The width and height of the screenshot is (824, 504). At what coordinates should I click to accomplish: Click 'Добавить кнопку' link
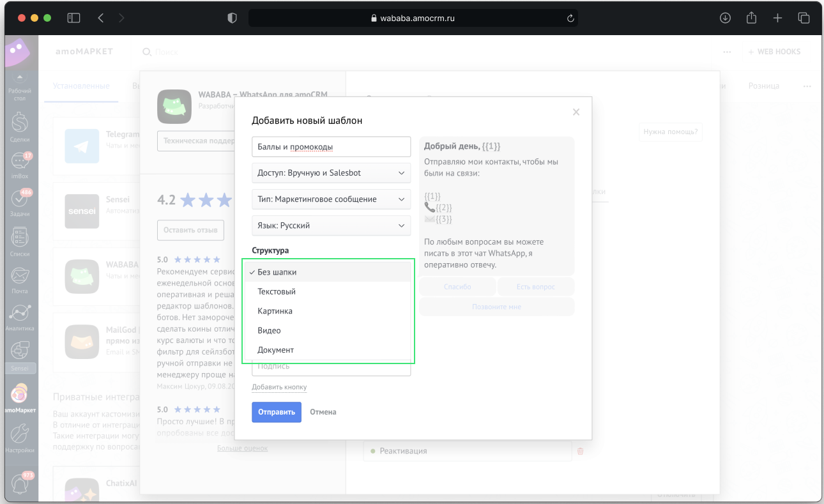pyautogui.click(x=279, y=387)
